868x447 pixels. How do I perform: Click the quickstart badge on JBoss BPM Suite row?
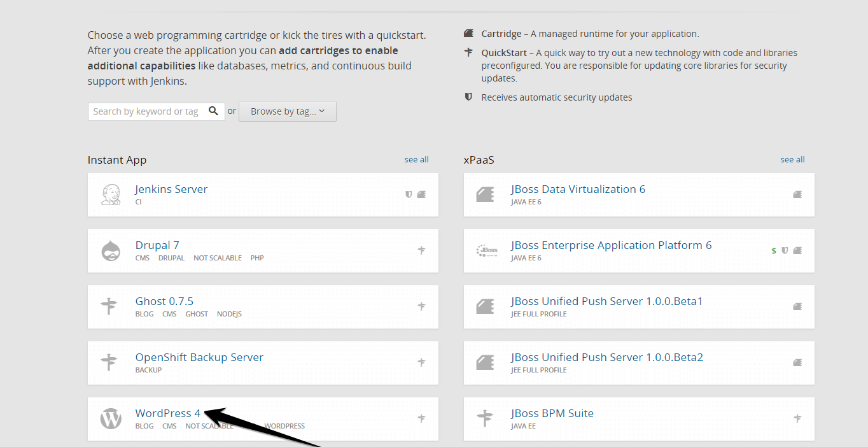(797, 418)
